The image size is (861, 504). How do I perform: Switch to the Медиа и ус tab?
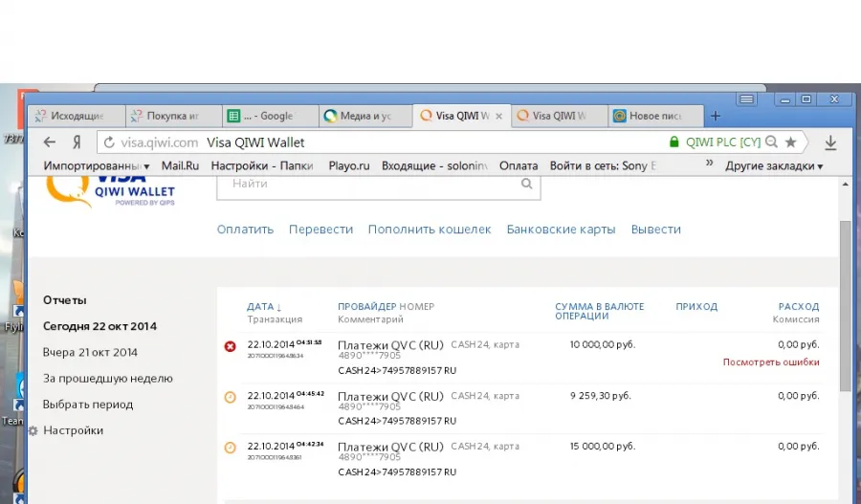tap(365, 116)
